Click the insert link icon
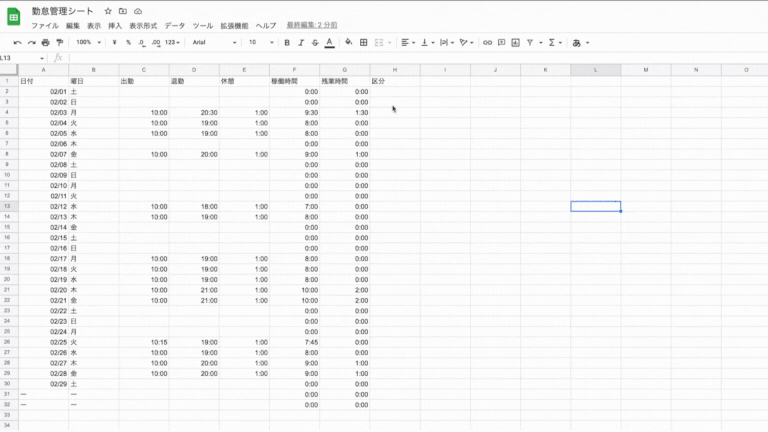 point(487,43)
